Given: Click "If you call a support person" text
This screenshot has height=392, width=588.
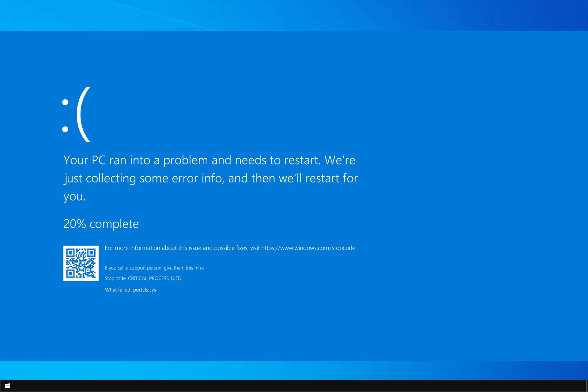Looking at the screenshot, I should (154, 268).
